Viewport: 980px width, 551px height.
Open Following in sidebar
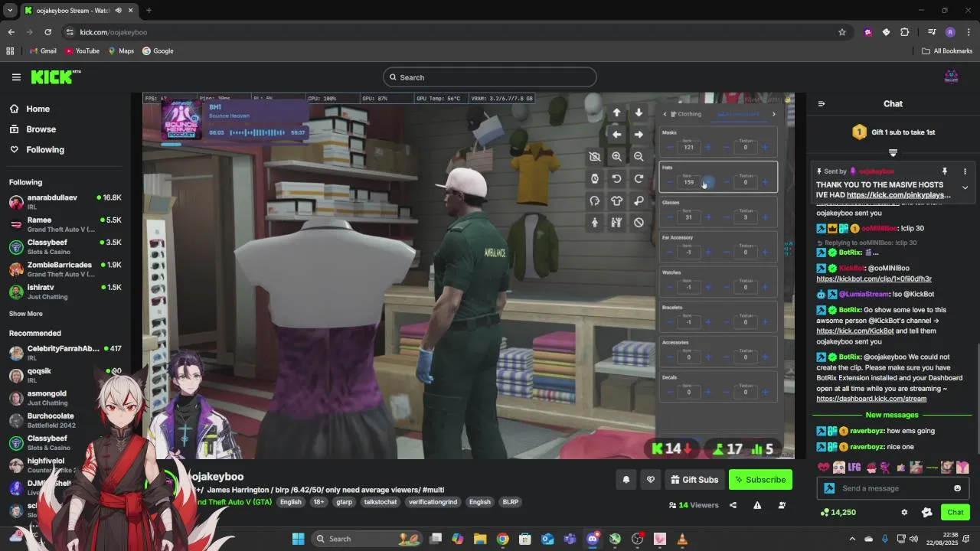click(x=45, y=150)
